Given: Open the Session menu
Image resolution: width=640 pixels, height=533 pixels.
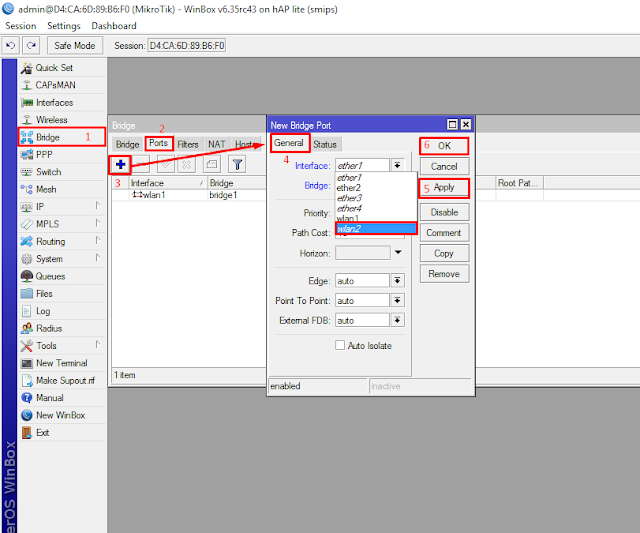Looking at the screenshot, I should coord(21,26).
